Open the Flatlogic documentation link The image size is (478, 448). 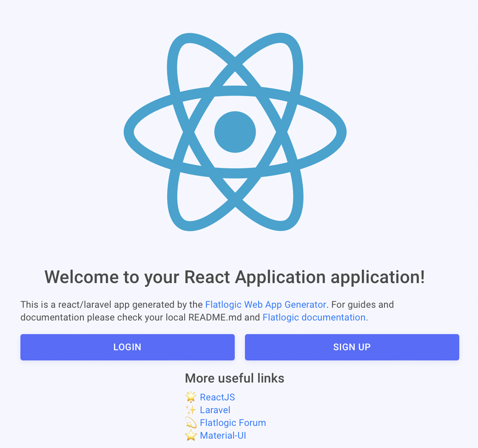coord(314,317)
